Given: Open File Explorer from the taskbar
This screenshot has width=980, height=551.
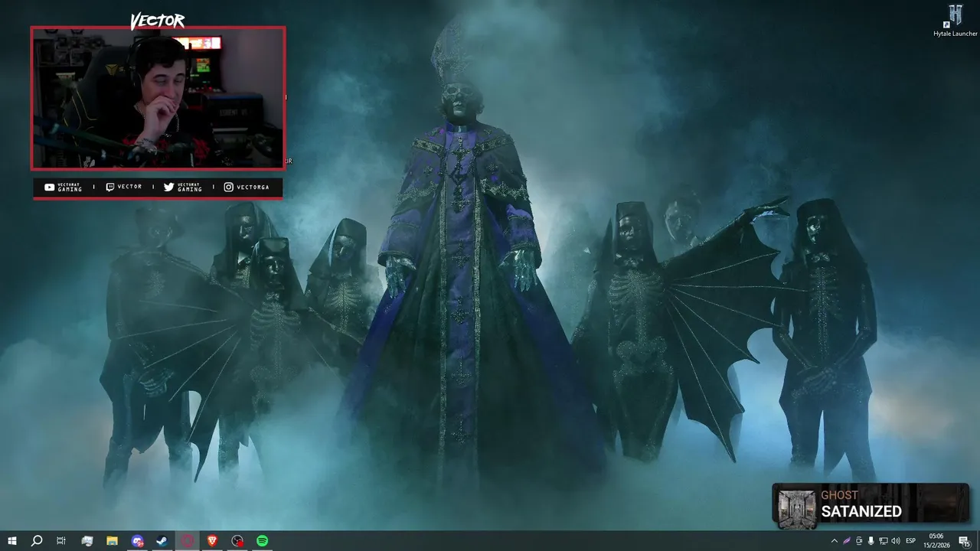Looking at the screenshot, I should [112, 541].
